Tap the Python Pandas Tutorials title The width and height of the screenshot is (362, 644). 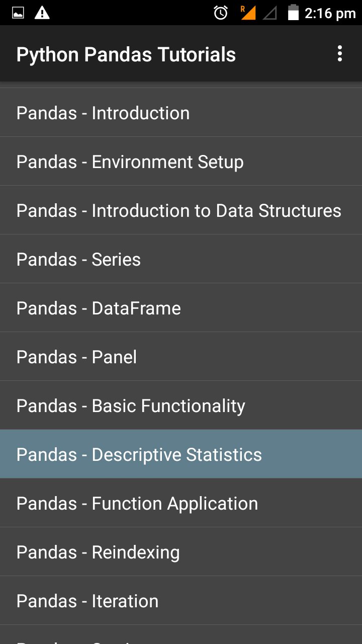(126, 54)
